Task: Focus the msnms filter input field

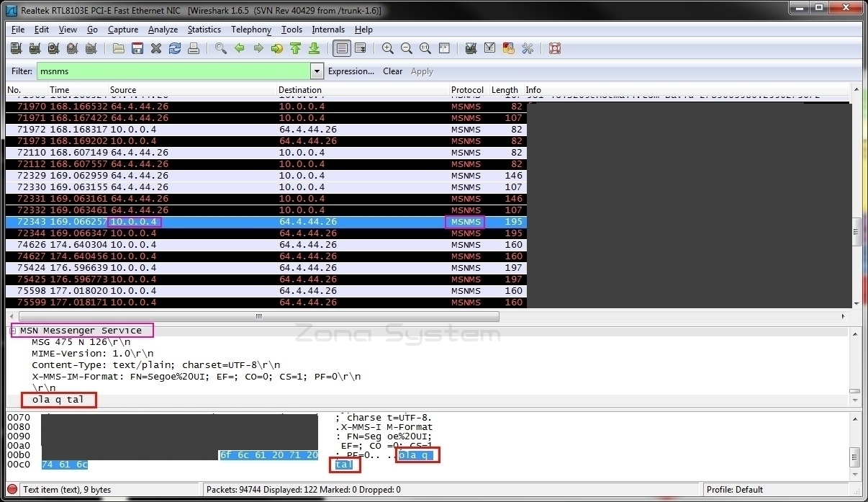Action: click(173, 71)
